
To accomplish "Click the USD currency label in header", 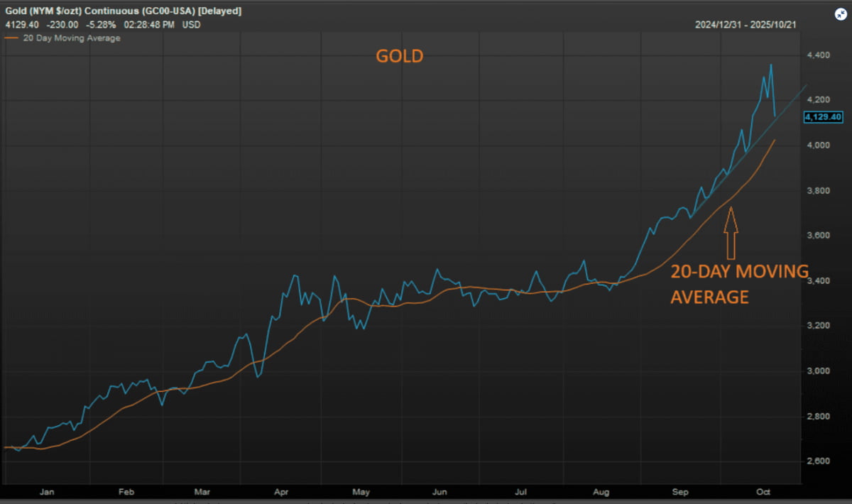I will [x=190, y=25].
